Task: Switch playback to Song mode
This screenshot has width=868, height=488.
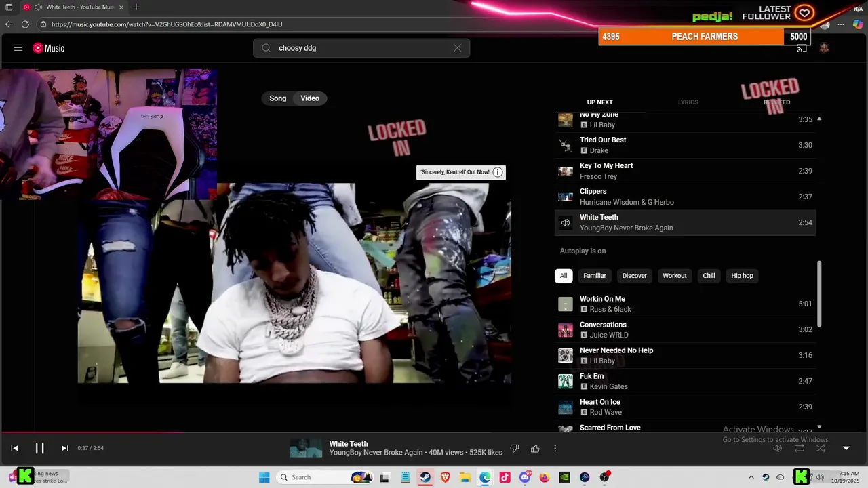Action: [278, 98]
